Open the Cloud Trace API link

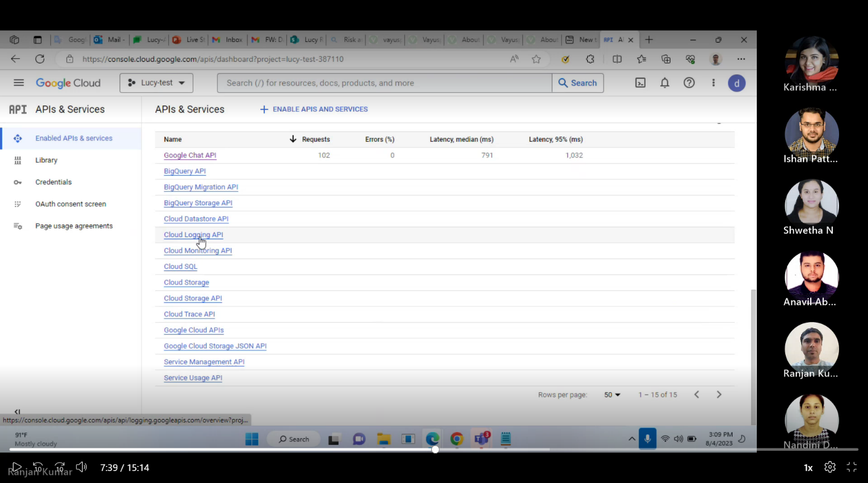(x=189, y=314)
